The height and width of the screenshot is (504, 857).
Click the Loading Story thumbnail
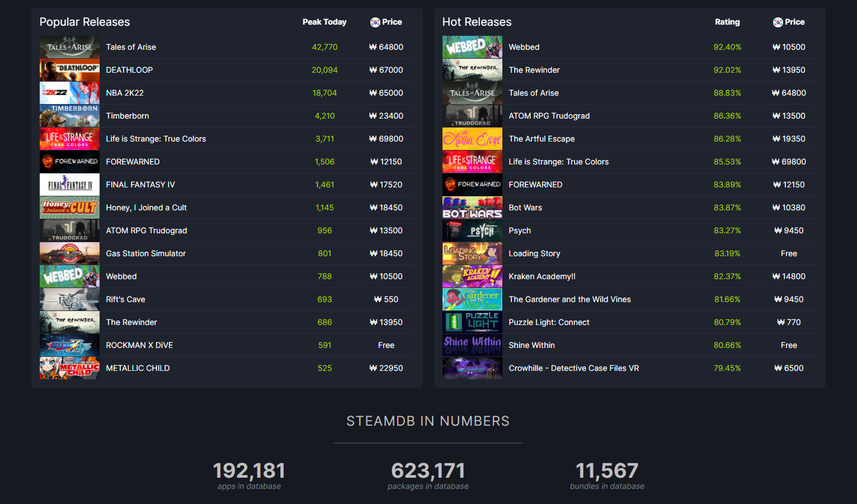[x=472, y=253]
